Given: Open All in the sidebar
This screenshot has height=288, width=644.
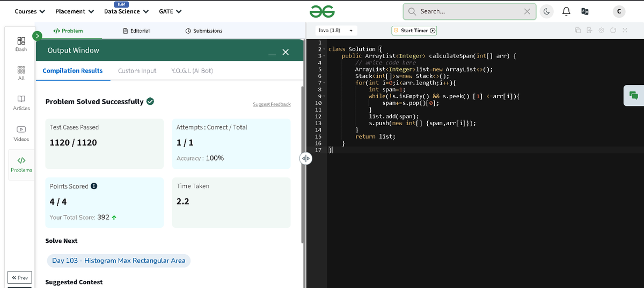Looking at the screenshot, I should tap(21, 74).
